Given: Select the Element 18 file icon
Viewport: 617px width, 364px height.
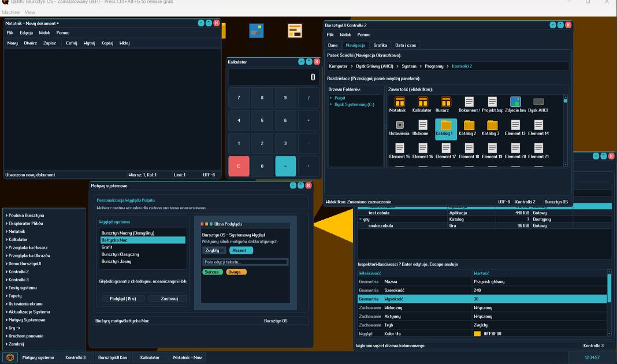Looking at the screenshot, I should (x=469, y=151).
